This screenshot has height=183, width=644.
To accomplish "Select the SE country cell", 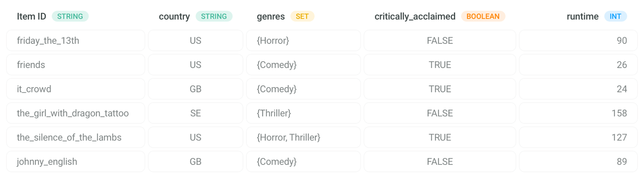I will (x=195, y=113).
